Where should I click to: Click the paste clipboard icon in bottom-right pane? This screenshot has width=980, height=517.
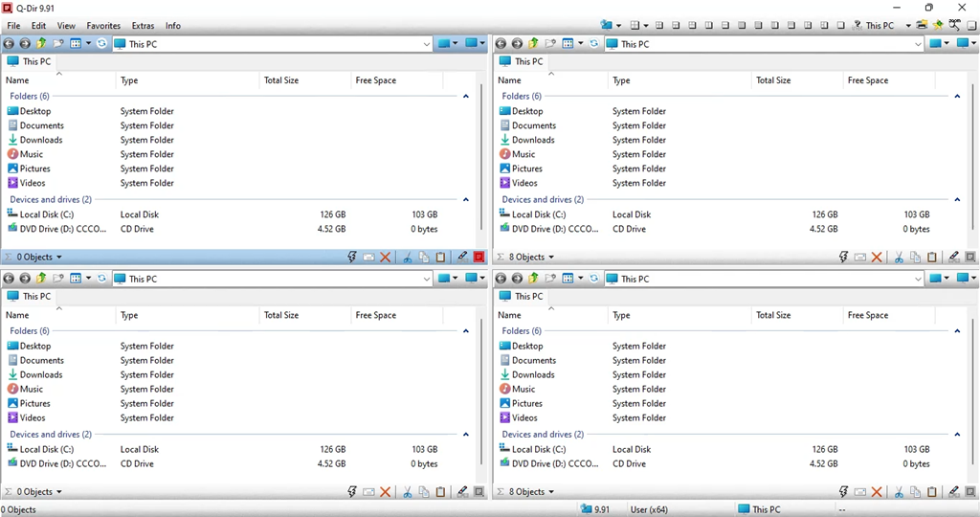932,492
